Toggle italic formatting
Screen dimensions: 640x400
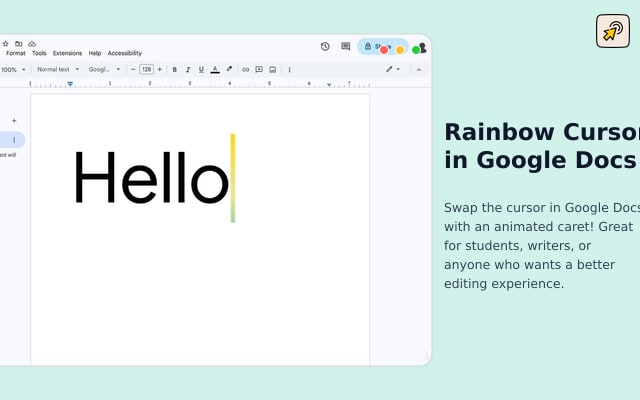(x=188, y=70)
